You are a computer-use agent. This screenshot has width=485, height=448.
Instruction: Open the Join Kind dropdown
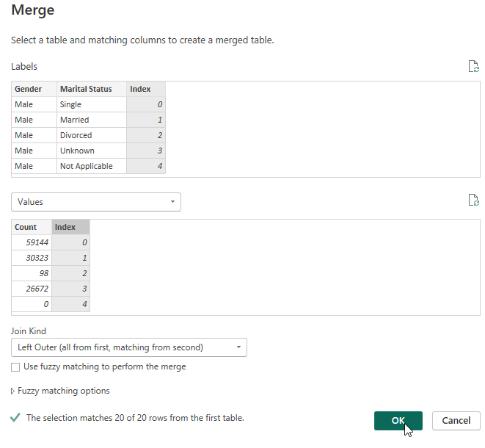(x=129, y=347)
